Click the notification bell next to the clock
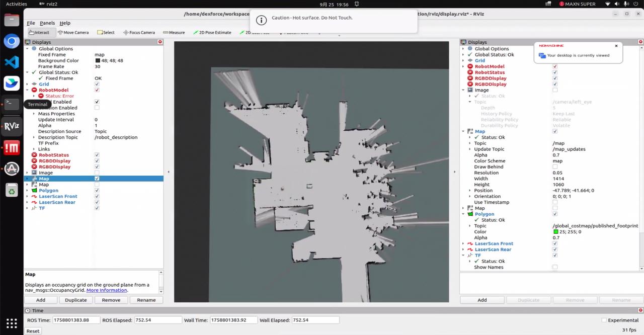644x335 pixels. [x=357, y=4]
